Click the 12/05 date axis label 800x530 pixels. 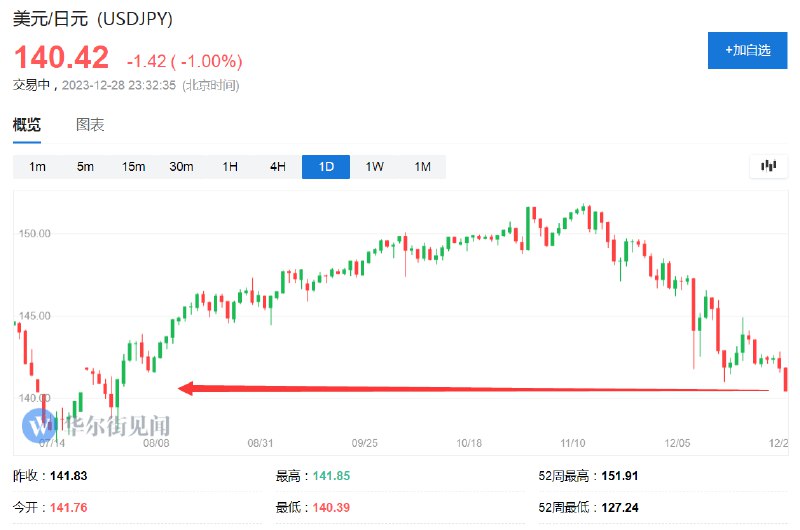coord(677,443)
